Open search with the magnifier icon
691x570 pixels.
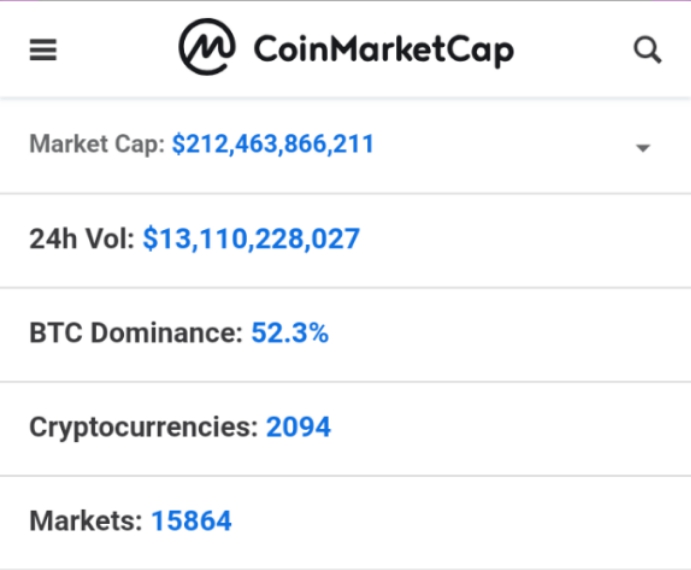tap(648, 50)
